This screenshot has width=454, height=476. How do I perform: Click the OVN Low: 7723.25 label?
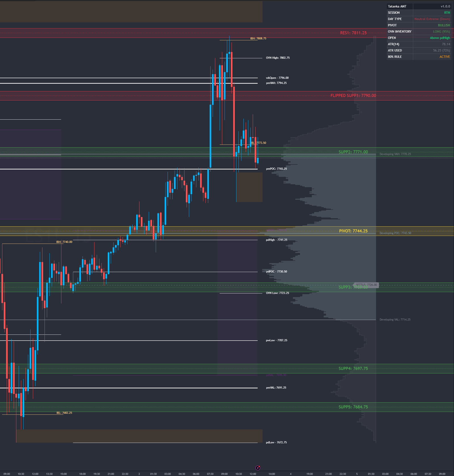(x=278, y=293)
